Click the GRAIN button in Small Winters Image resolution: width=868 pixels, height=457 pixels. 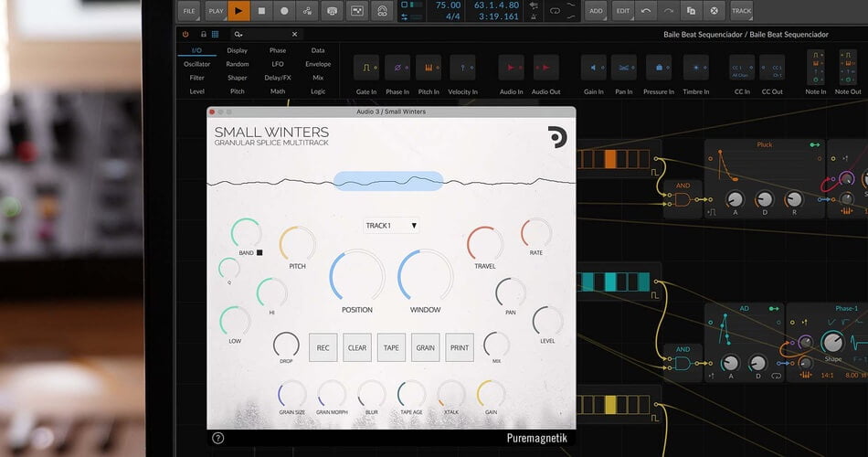tap(425, 348)
